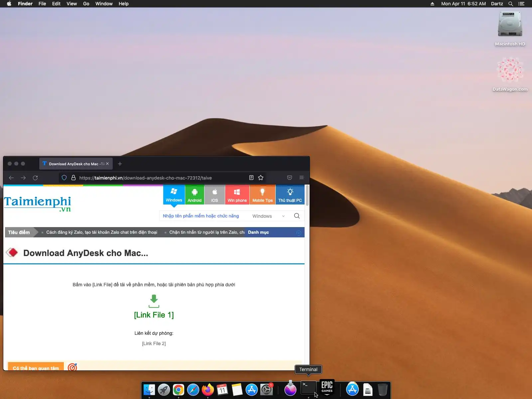This screenshot has height=399, width=532.
Task: Select the Download AnyDesk cho Mac tab
Action: click(x=76, y=164)
